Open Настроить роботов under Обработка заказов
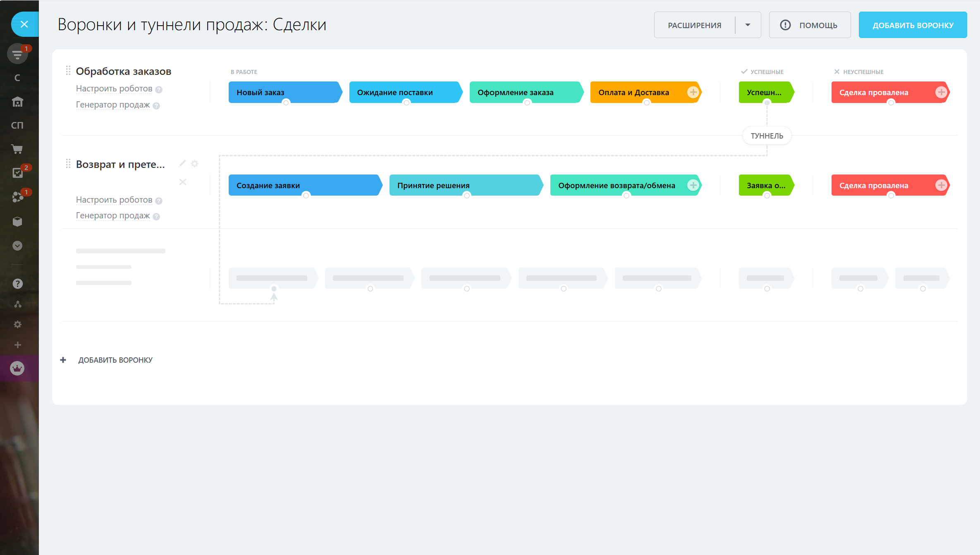 (114, 89)
